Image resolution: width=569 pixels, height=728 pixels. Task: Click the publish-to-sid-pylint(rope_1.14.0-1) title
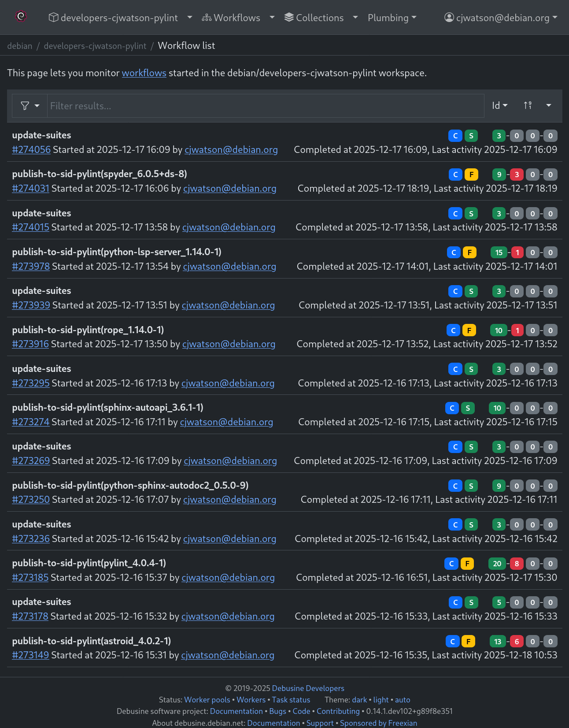coord(88,330)
